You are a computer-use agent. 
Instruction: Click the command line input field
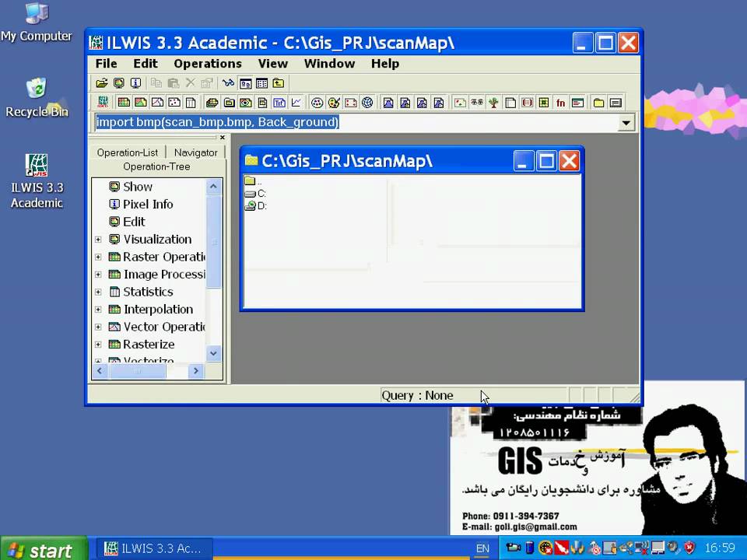click(x=356, y=122)
